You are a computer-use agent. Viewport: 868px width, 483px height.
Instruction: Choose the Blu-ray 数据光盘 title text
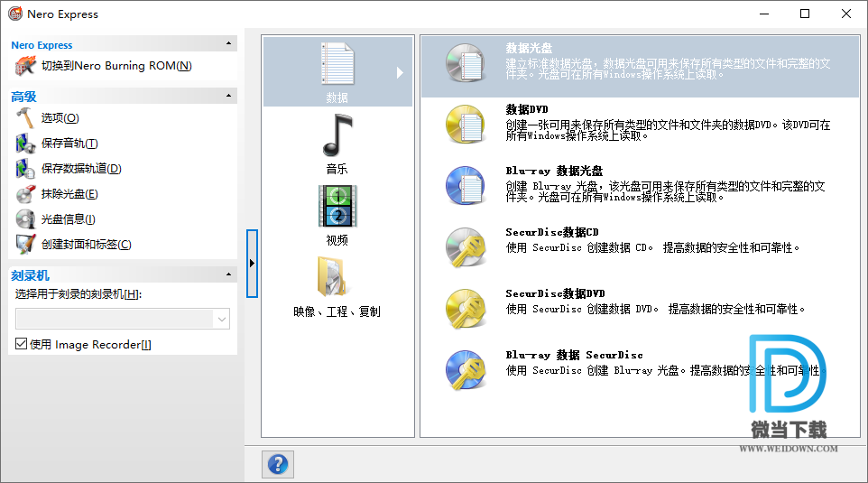pyautogui.click(x=554, y=172)
